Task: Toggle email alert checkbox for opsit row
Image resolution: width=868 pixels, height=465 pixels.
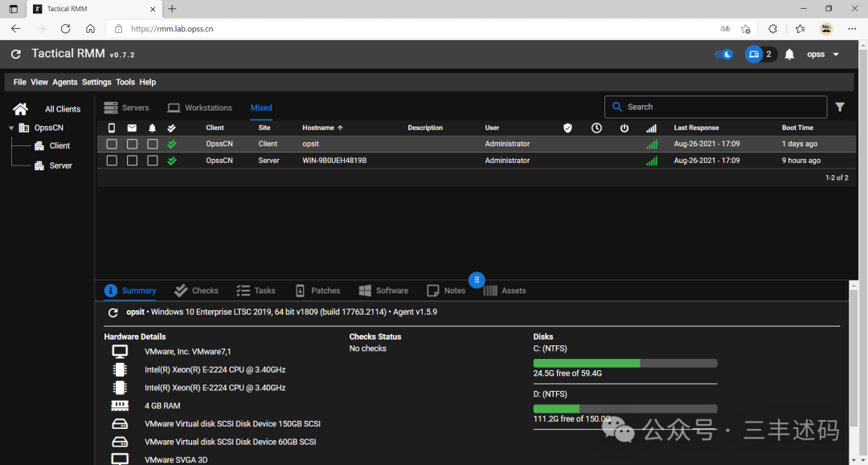Action: click(x=132, y=144)
